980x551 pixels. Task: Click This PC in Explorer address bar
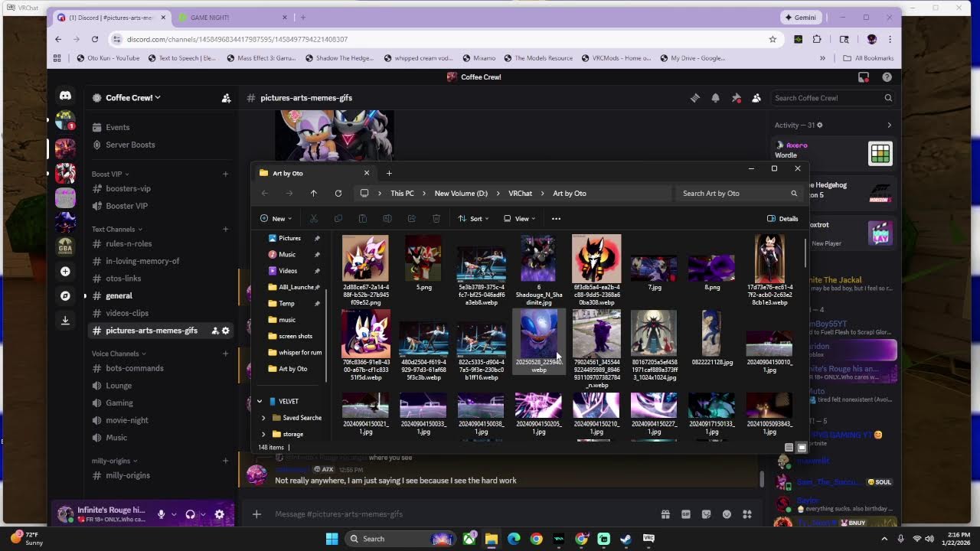(402, 193)
